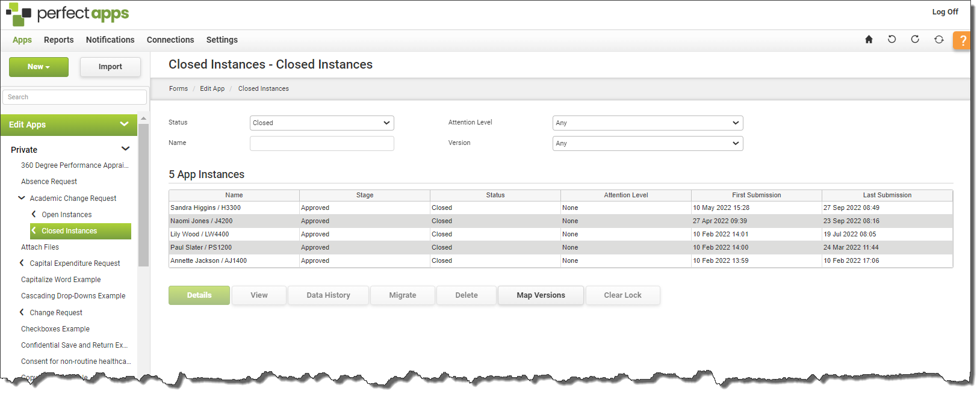Click the View button
This screenshot has width=980, height=397.
(x=259, y=295)
